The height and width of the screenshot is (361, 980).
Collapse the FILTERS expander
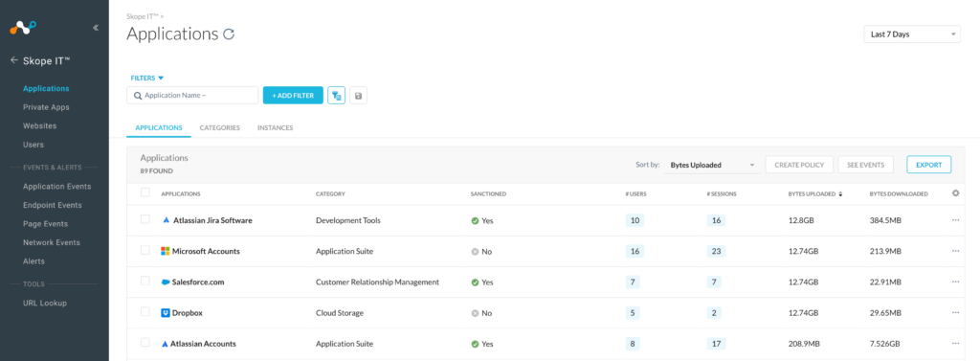click(146, 79)
